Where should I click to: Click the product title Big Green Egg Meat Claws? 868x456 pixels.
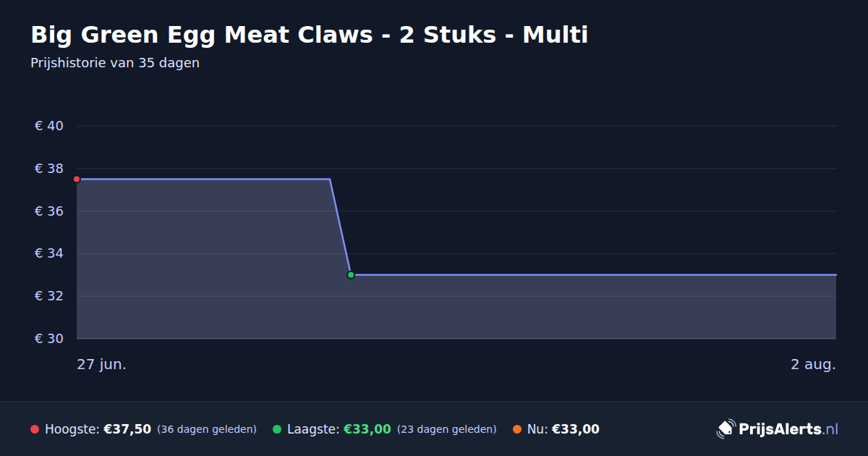tap(309, 34)
